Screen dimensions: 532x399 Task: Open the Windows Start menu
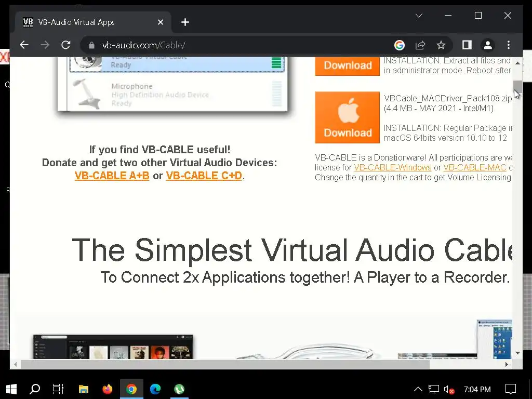[x=11, y=389]
